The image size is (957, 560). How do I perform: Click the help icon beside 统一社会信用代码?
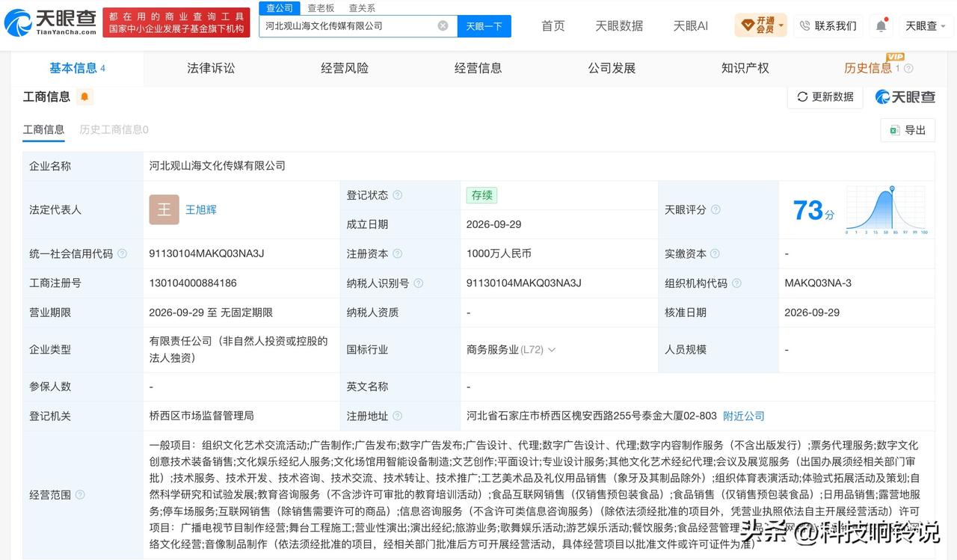click(122, 253)
